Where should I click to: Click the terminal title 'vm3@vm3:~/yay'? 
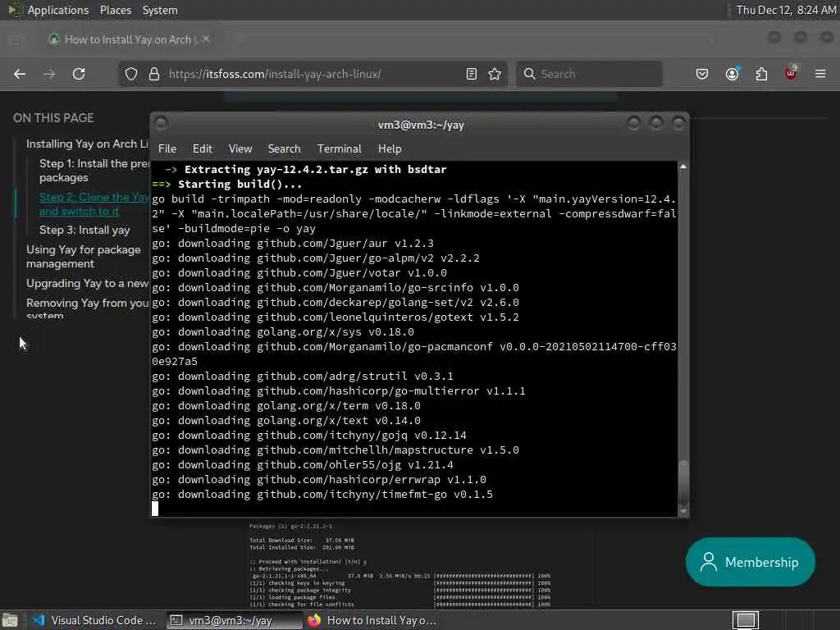421,125
